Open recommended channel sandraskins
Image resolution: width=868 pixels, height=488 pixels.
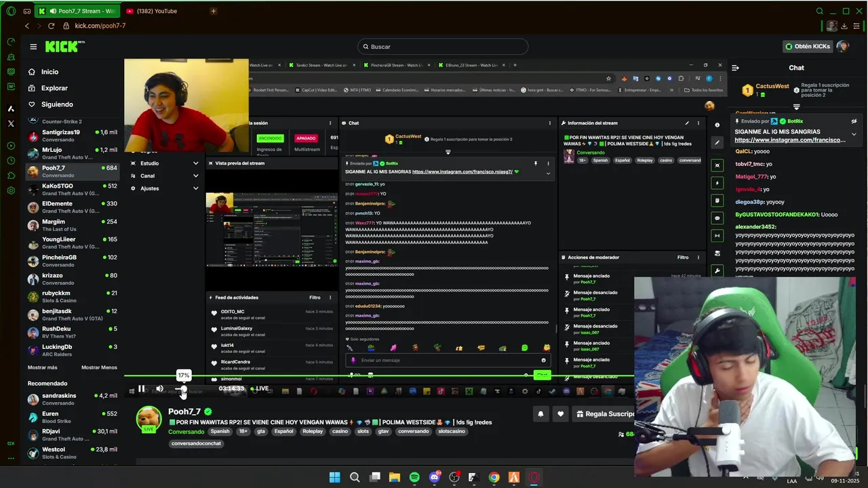[x=73, y=399]
